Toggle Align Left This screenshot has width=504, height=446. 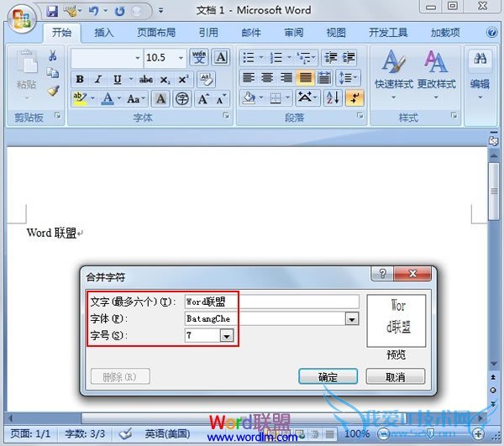click(249, 77)
